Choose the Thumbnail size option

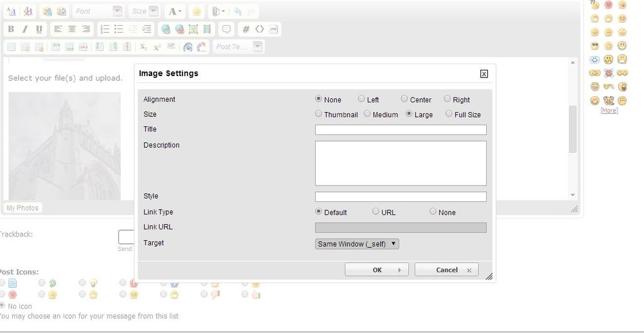[319, 114]
